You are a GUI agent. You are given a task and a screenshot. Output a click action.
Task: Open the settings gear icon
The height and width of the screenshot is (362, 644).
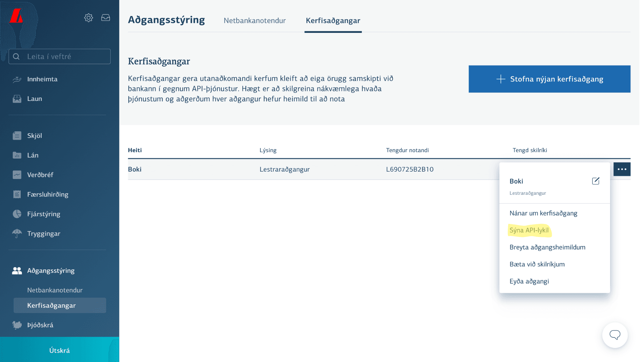[89, 18]
